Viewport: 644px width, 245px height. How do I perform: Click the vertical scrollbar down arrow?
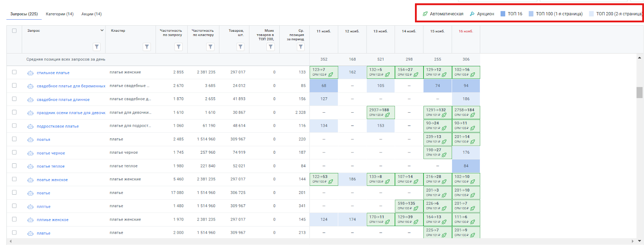click(x=639, y=241)
